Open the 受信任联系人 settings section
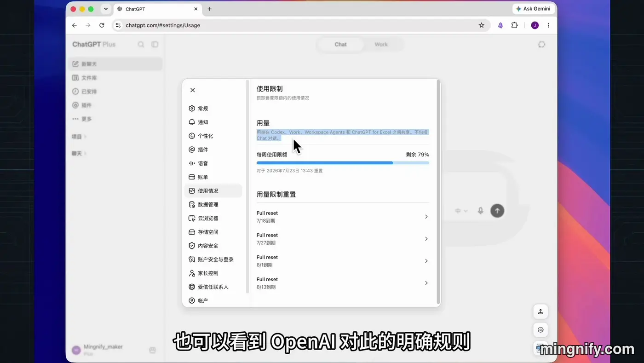Screen dimensions: 644x363 coord(213,287)
